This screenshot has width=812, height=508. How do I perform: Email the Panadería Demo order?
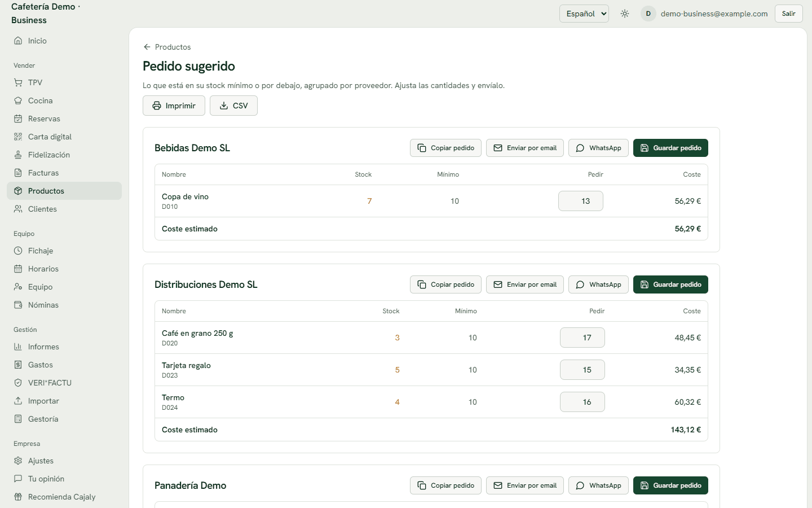525,485
